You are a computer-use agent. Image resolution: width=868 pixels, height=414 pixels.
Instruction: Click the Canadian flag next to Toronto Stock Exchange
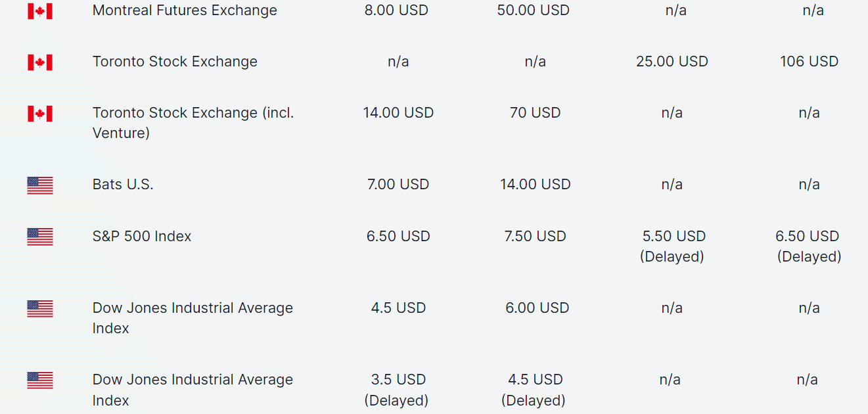coord(40,62)
